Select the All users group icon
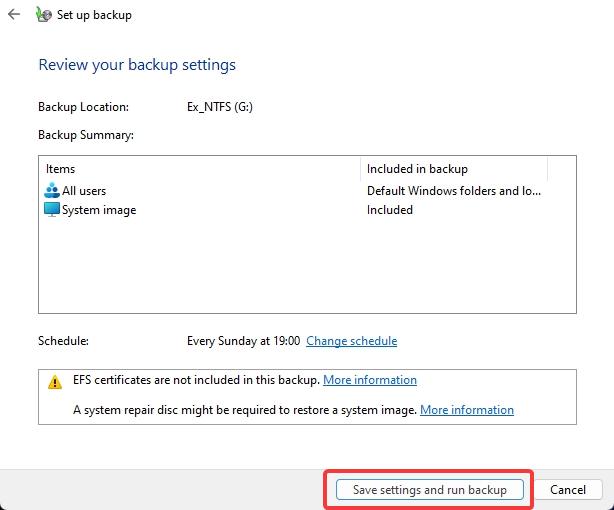The image size is (614, 510). coord(52,190)
